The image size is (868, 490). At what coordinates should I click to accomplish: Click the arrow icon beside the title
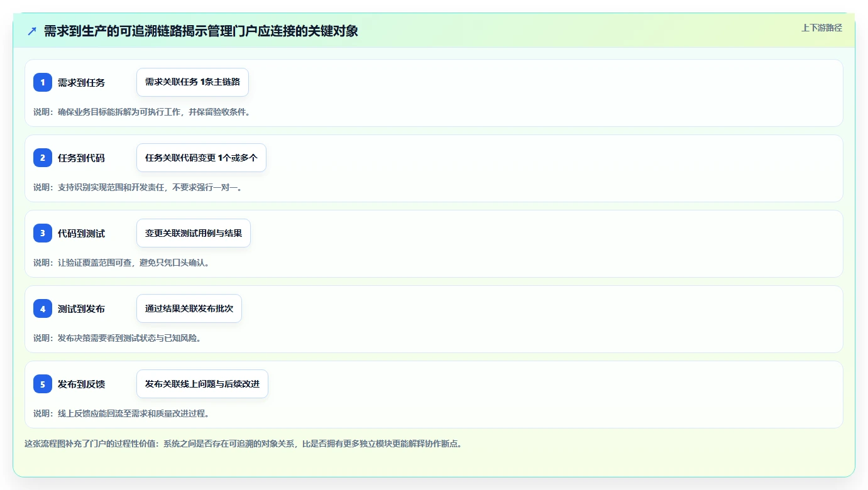pos(31,31)
